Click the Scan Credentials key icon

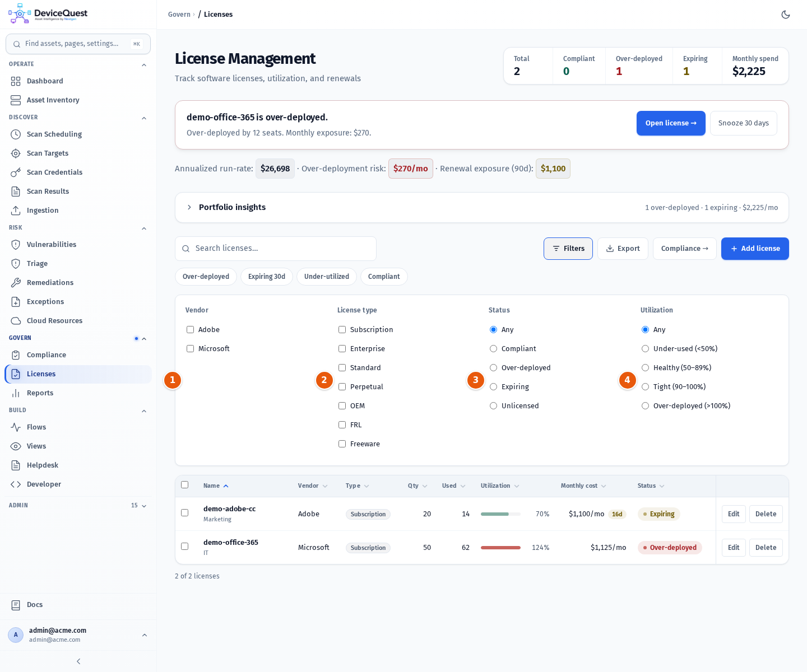point(16,172)
